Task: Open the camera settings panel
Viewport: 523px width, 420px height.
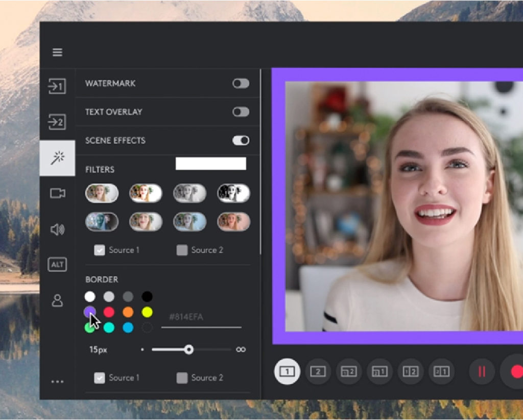Action: point(57,194)
